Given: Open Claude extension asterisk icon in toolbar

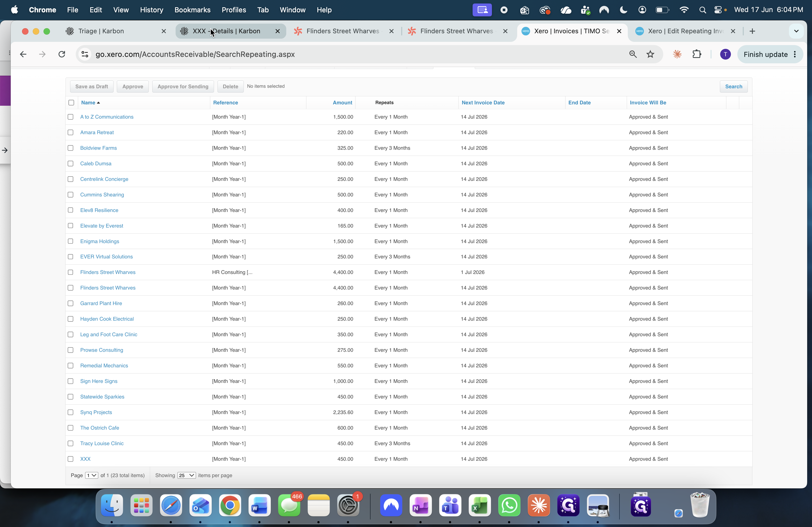Looking at the screenshot, I should coord(677,54).
